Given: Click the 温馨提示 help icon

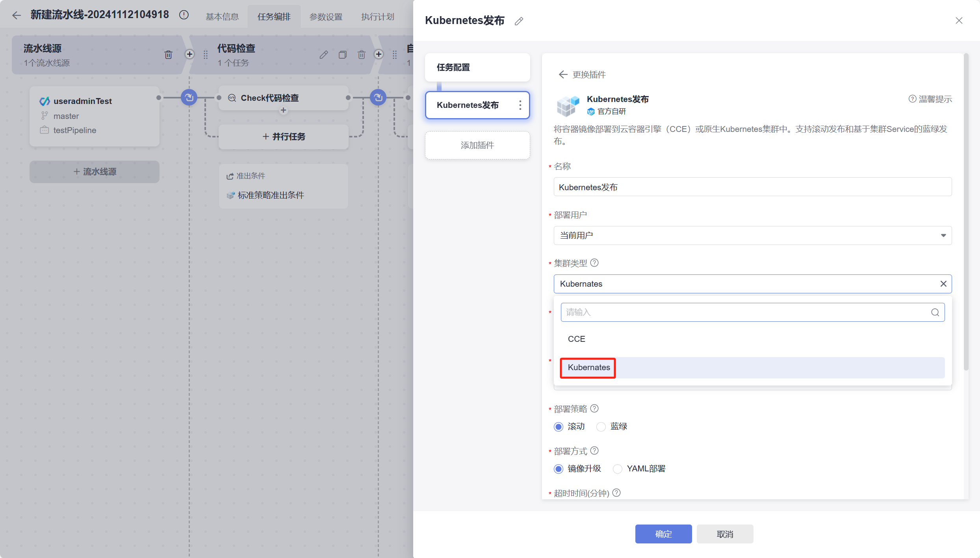Looking at the screenshot, I should (x=912, y=99).
